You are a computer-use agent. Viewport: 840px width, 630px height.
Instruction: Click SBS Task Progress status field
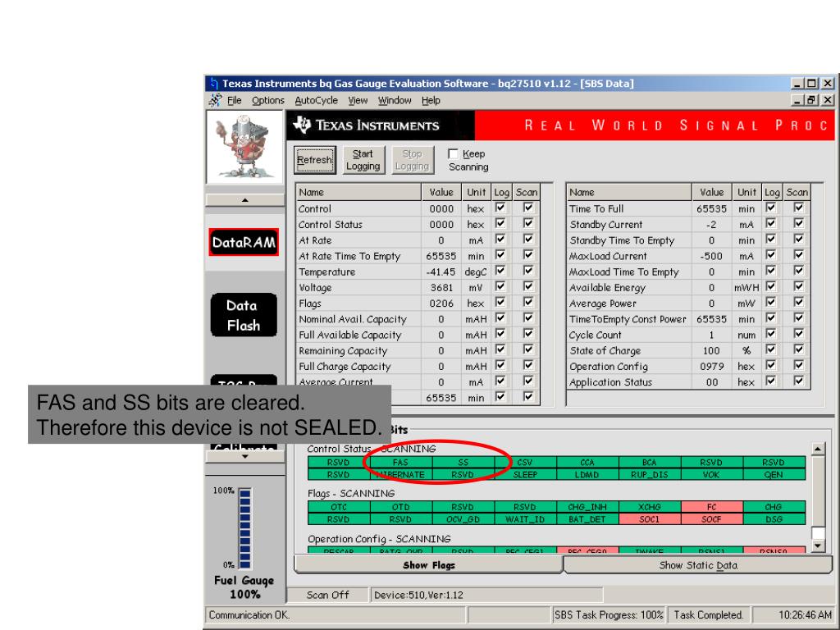pyautogui.click(x=609, y=615)
